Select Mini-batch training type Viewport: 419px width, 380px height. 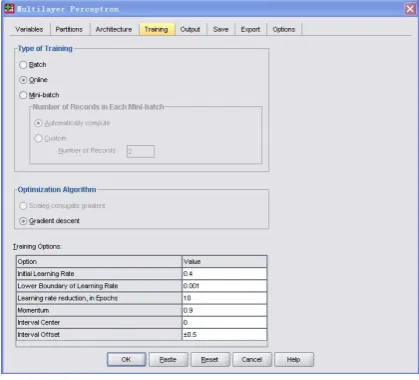pos(39,95)
